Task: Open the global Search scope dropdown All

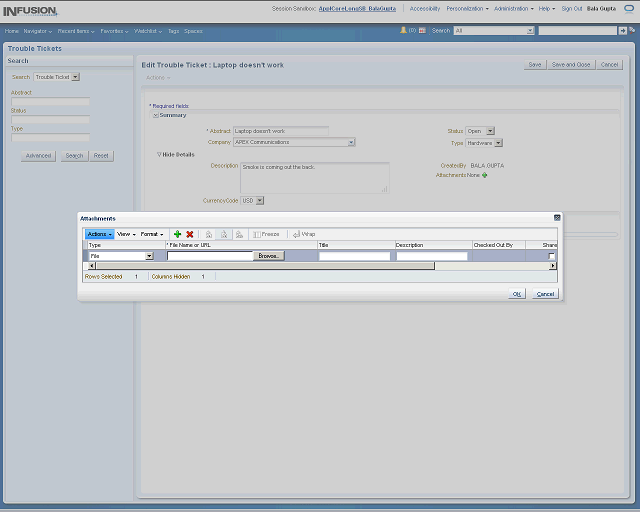Action: (530, 31)
